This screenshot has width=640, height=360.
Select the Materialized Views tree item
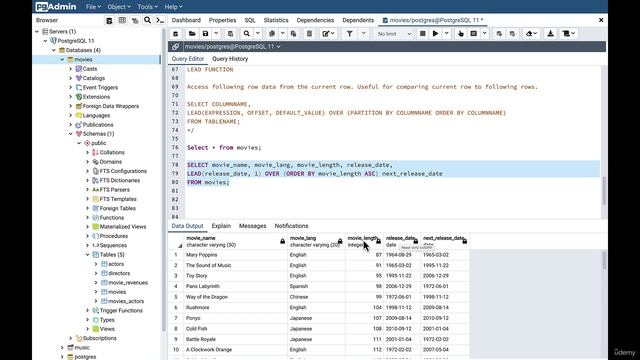click(122, 227)
